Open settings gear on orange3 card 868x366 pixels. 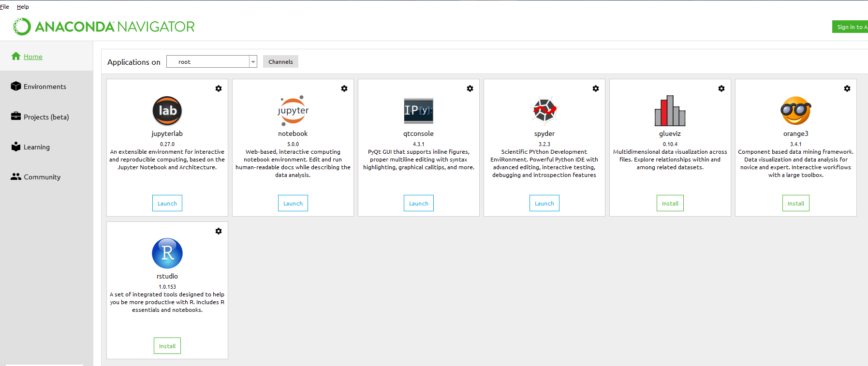pos(847,88)
